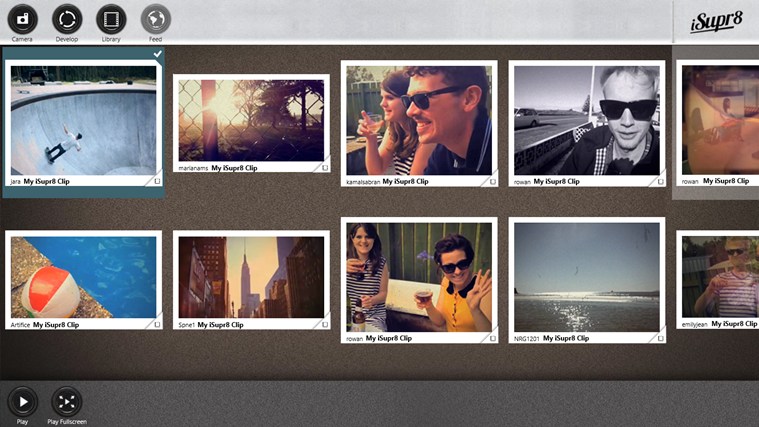Viewport: 759px width, 427px height.
Task: Click "My iSupr8 Clip" title on Sone1's card
Action: click(x=220, y=324)
